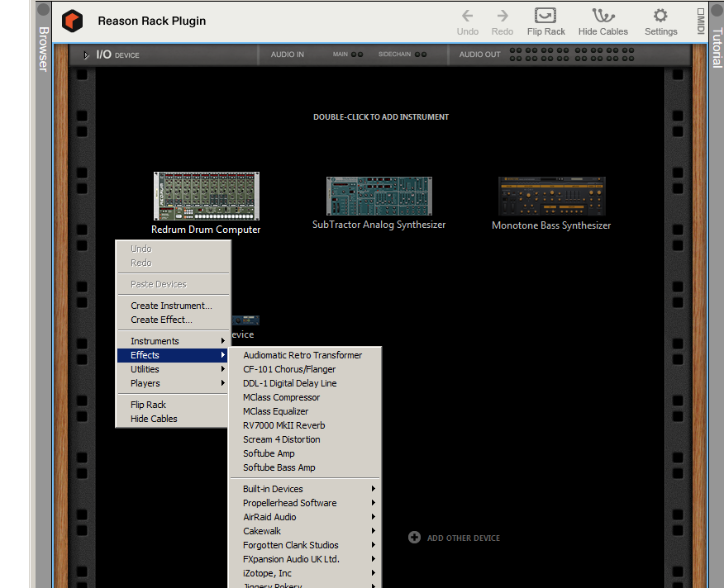Select the SubTractor Analog Synthesizer thumbnail
Image resolution: width=724 pixels, height=588 pixels.
[x=379, y=197]
